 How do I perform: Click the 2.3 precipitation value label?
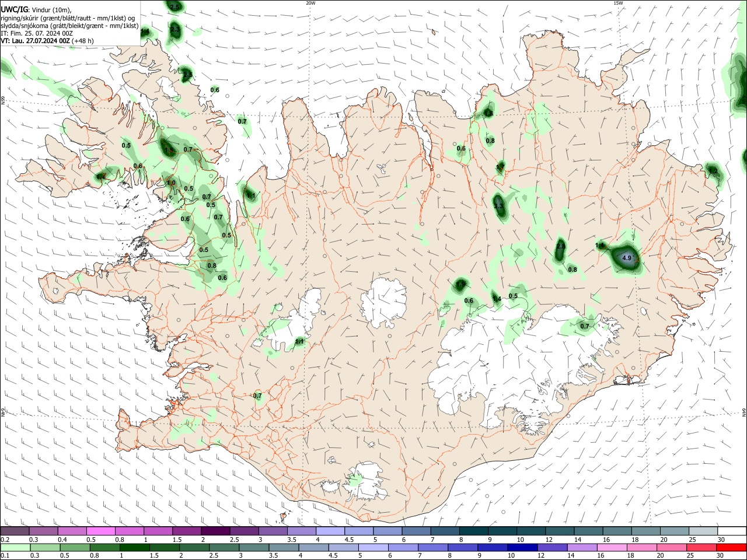[x=175, y=29]
